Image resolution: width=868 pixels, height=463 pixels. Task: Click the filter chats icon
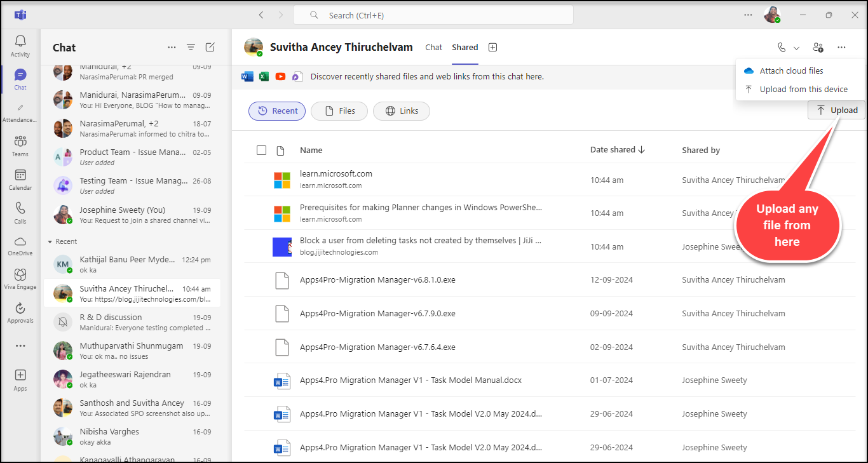point(191,48)
